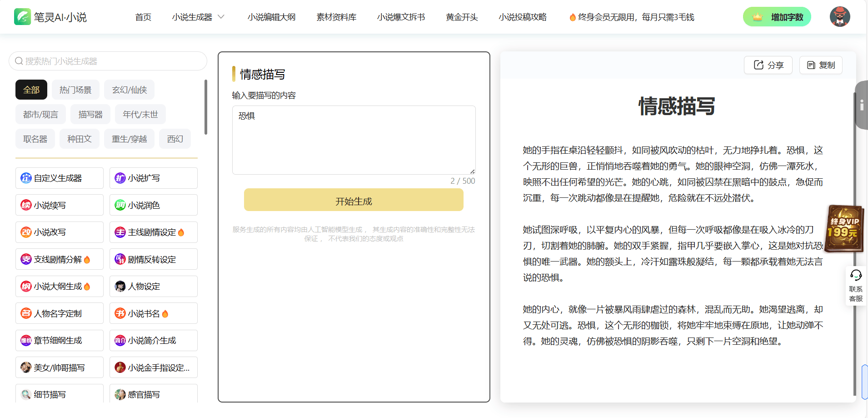This screenshot has width=868, height=418.
Task: Share the generated text with 分享
Action: [768, 65]
